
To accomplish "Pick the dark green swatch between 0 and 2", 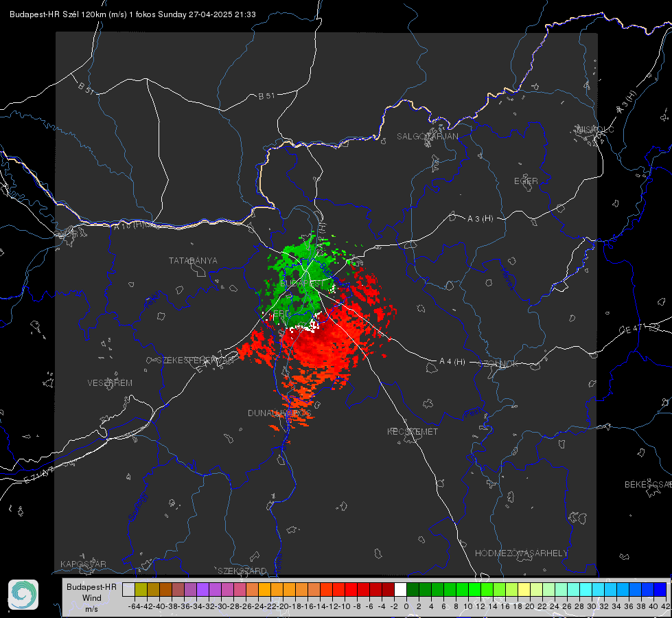I will pyautogui.click(x=413, y=589).
